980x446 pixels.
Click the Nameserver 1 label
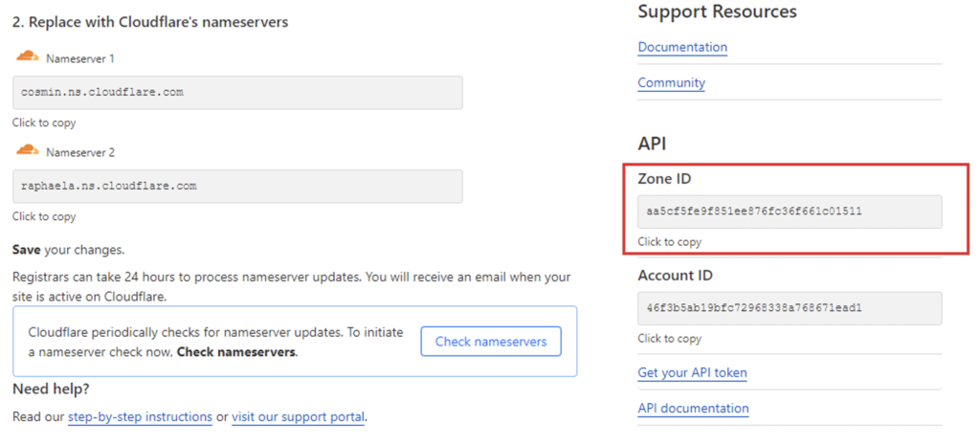tap(80, 58)
